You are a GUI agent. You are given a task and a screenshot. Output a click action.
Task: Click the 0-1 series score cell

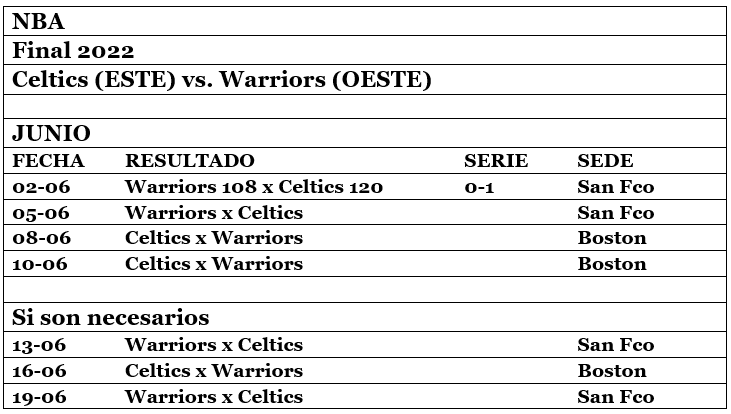[x=479, y=187]
